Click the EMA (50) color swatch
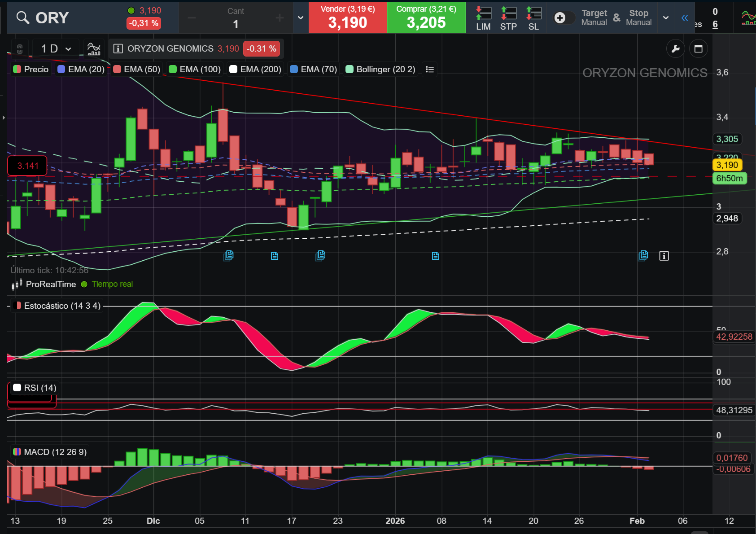This screenshot has height=534, width=756. (x=117, y=69)
